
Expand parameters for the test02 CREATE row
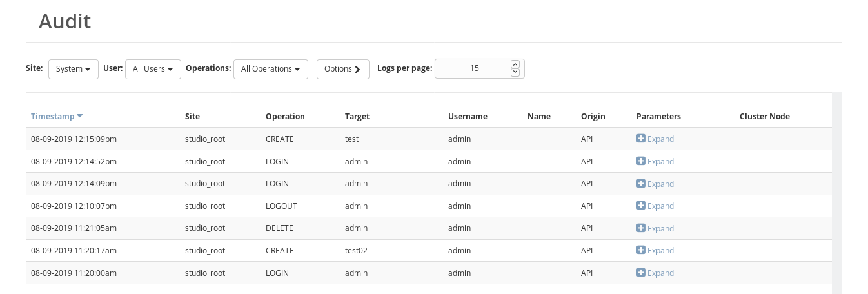(x=655, y=251)
